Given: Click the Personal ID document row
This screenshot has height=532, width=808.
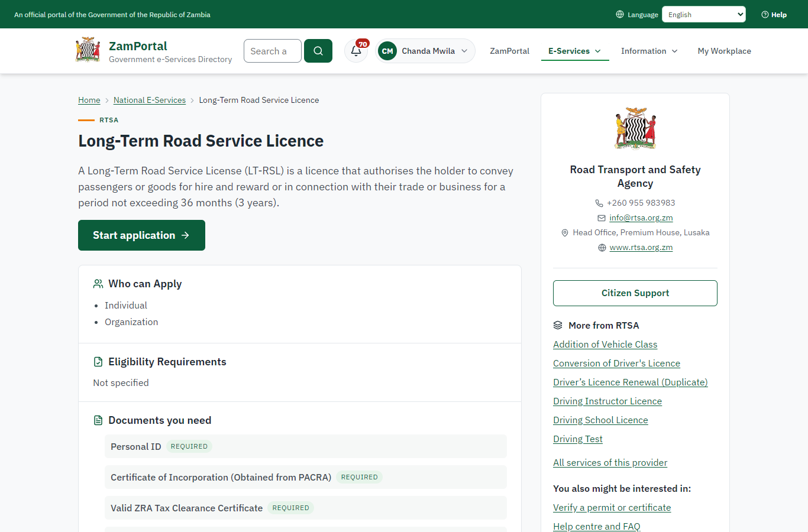Looking at the screenshot, I should [306, 446].
